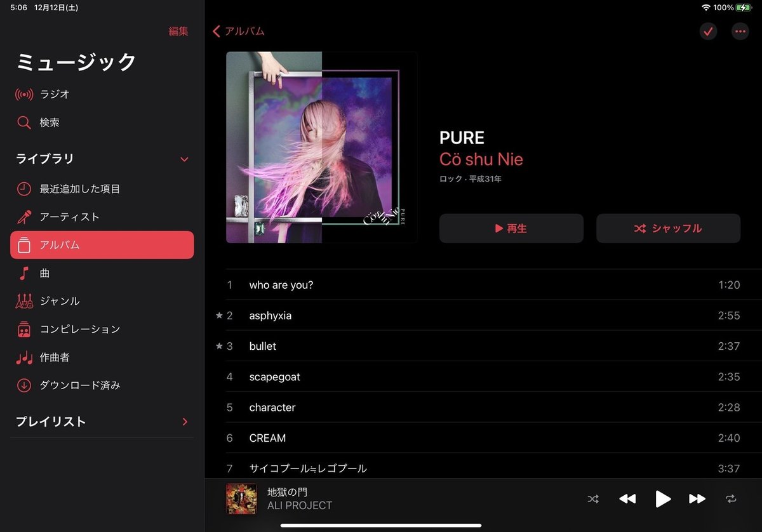Collapse the ライブラリ section chevron
762x532 pixels.
pyautogui.click(x=184, y=159)
